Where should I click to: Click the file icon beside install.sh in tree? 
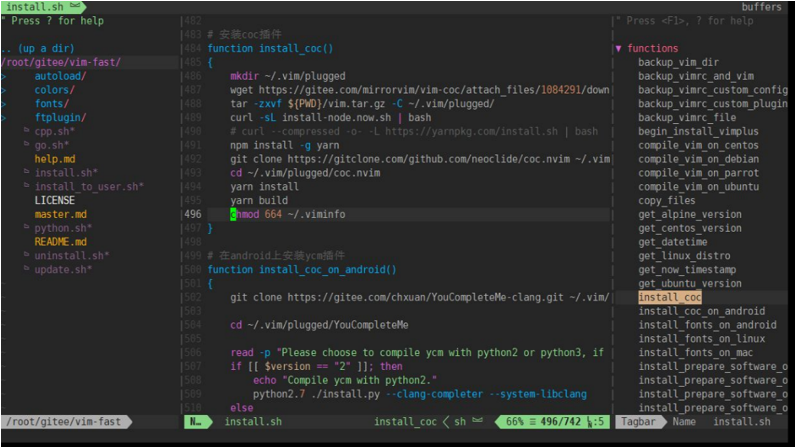click(26, 172)
